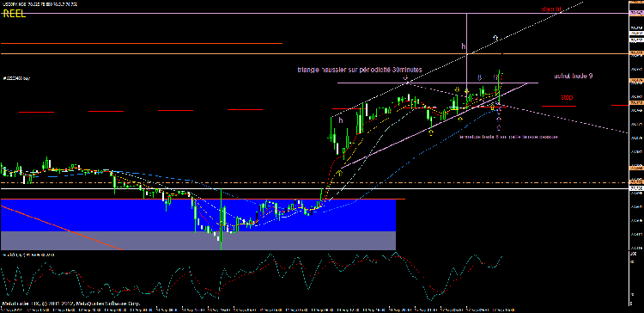Click the blue down arrow above resistance line
Screen dimensions: 644x313
pyautogui.click(x=479, y=77)
